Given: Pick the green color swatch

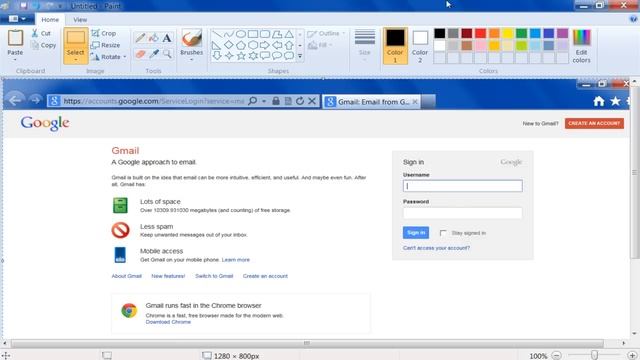Looking at the screenshot, I should (521, 33).
